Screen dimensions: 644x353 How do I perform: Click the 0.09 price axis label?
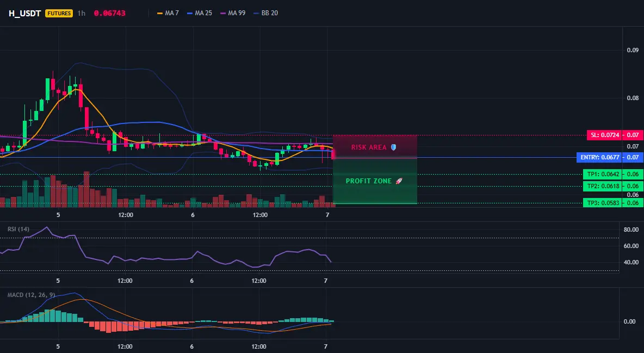(633, 50)
